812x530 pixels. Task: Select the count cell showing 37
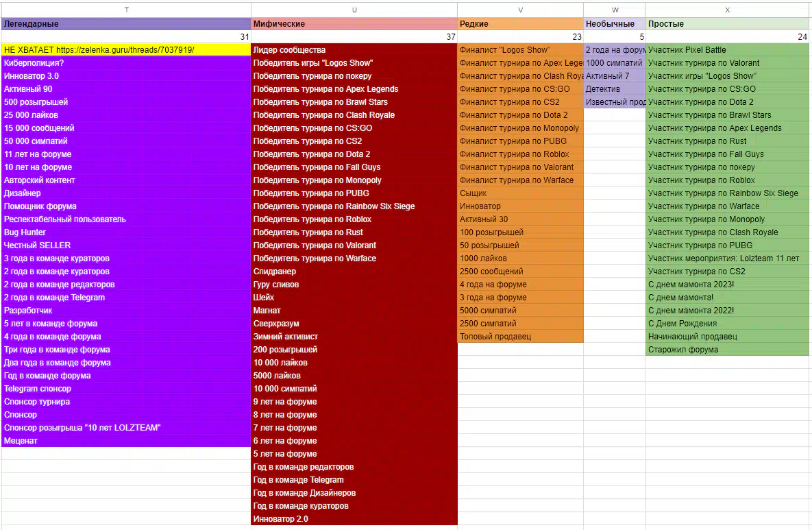(354, 37)
